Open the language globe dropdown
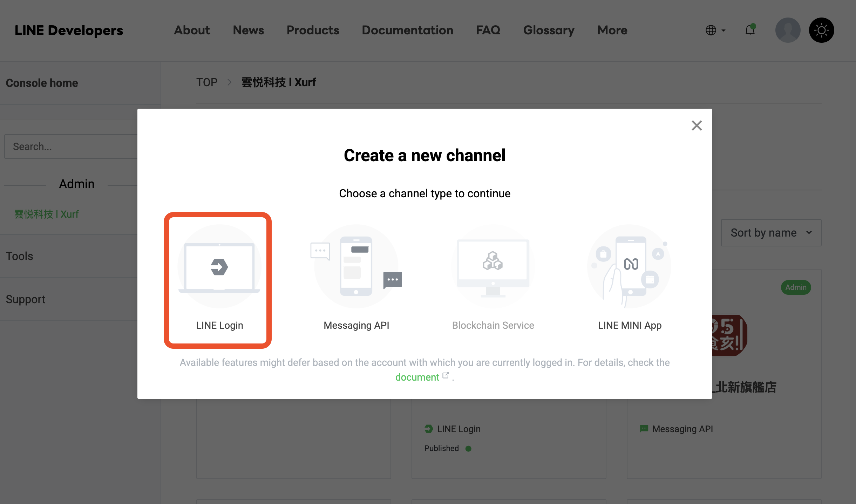 click(715, 30)
